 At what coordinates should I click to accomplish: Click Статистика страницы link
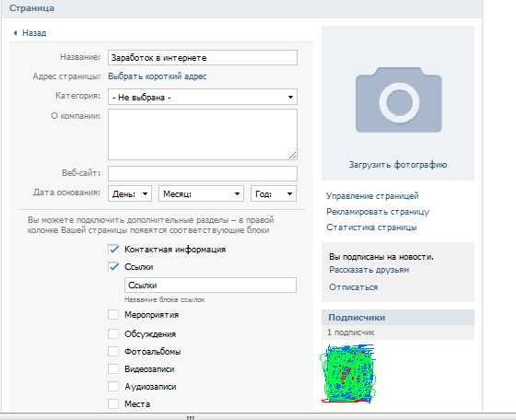point(371,227)
